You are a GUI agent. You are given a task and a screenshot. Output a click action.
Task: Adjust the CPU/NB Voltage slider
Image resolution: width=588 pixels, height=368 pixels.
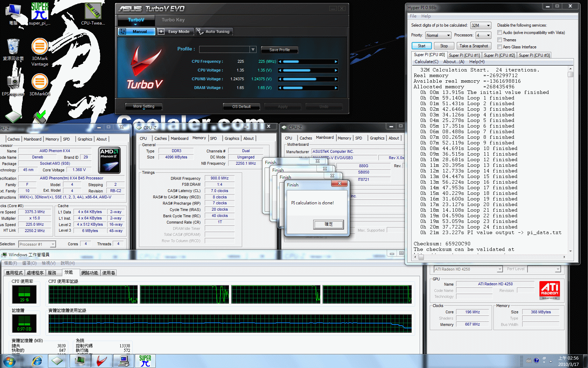pyautogui.click(x=308, y=79)
